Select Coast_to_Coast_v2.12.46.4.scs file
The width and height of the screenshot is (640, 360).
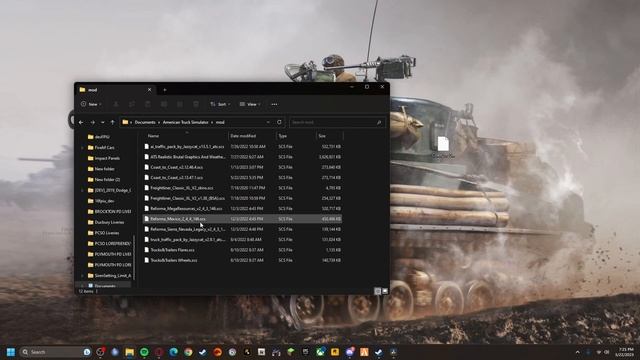(242, 167)
